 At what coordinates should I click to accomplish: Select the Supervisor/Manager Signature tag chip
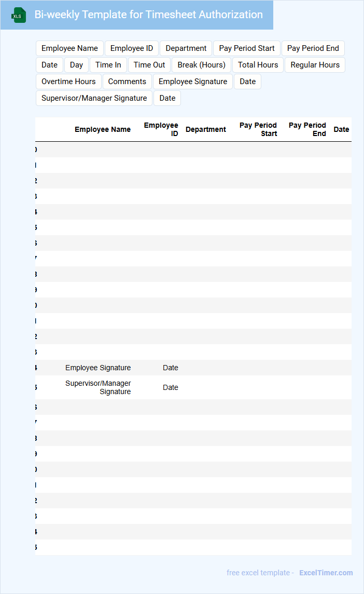pos(94,99)
